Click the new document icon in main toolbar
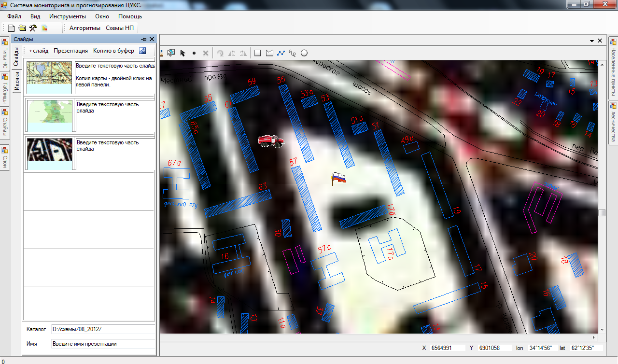The height and width of the screenshot is (364, 618). click(x=12, y=28)
